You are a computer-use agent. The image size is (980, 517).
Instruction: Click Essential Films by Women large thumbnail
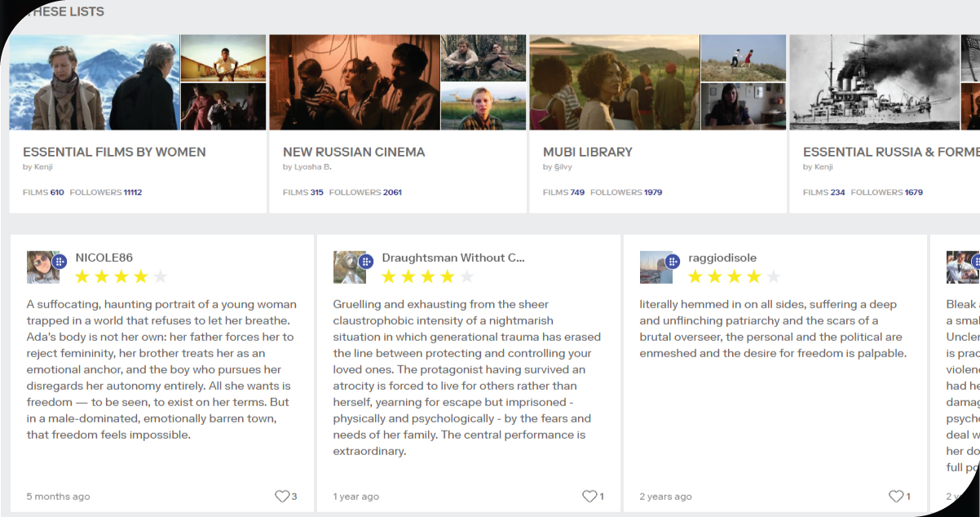(94, 82)
